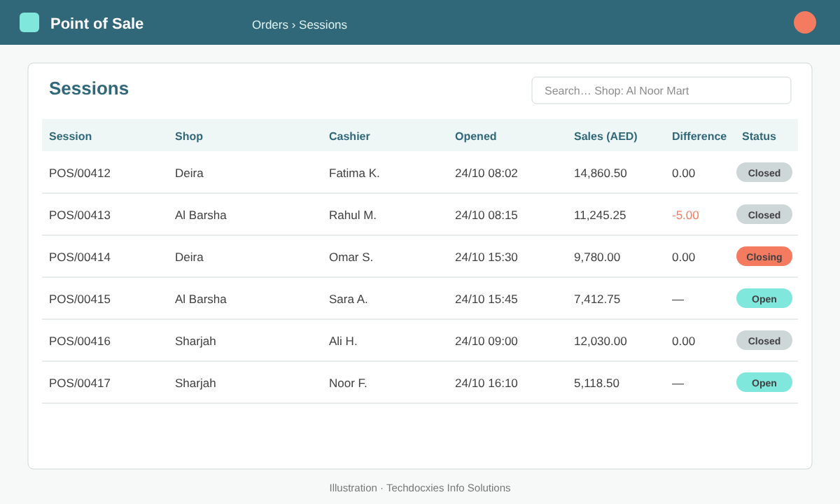This screenshot has height=504, width=840.
Task: Select cashier Fatima K.
Action: click(x=354, y=173)
